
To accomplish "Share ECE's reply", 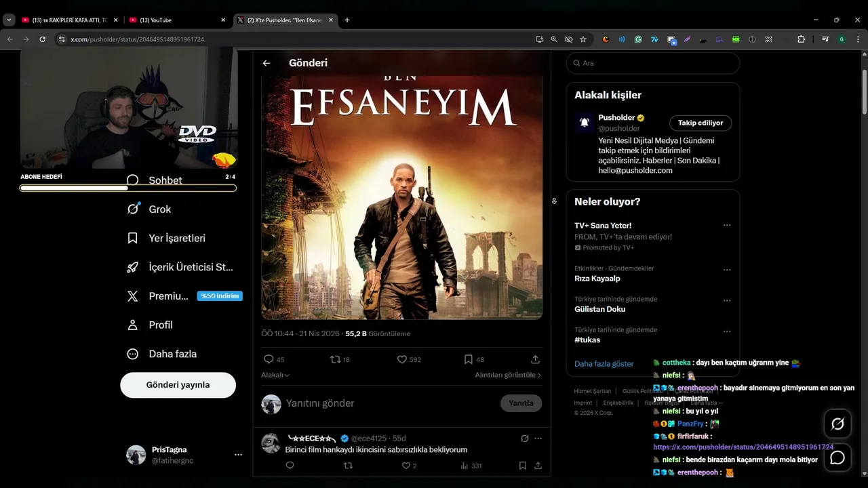I will [x=538, y=466].
